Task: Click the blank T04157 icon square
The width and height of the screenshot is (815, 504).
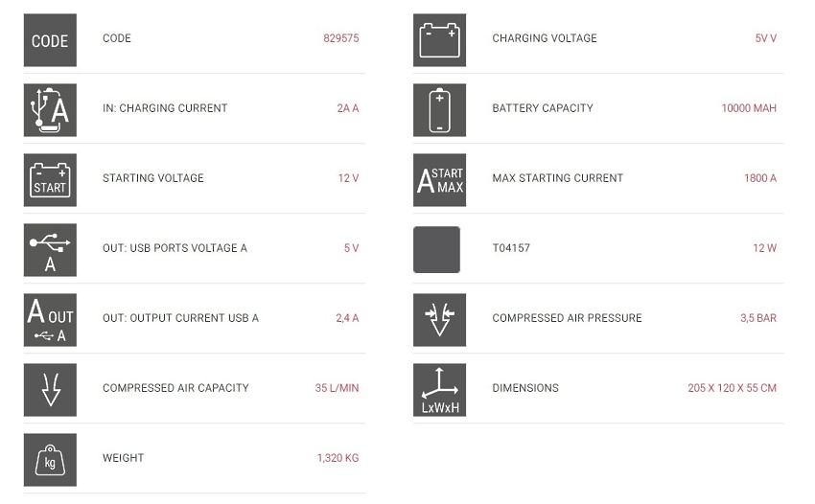Action: point(436,249)
